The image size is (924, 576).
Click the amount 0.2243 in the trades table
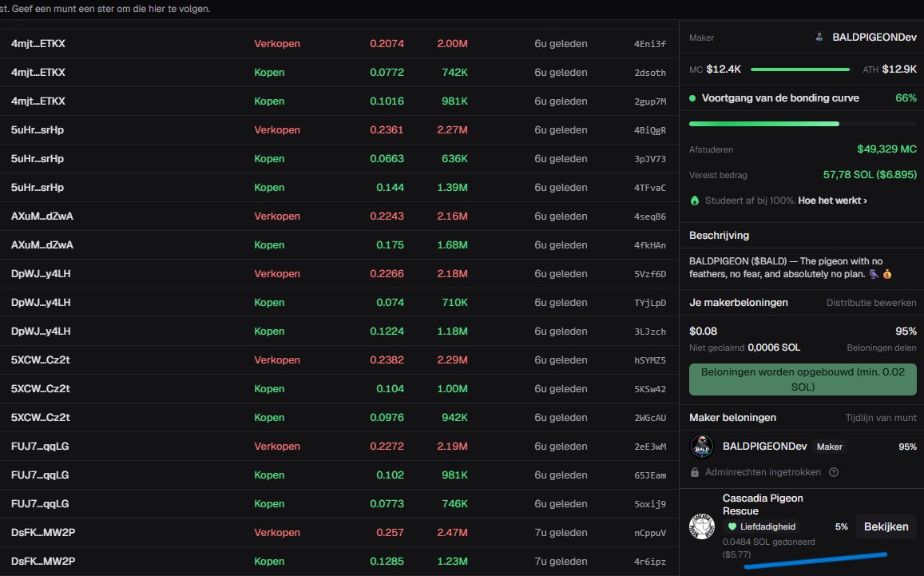[x=387, y=216]
